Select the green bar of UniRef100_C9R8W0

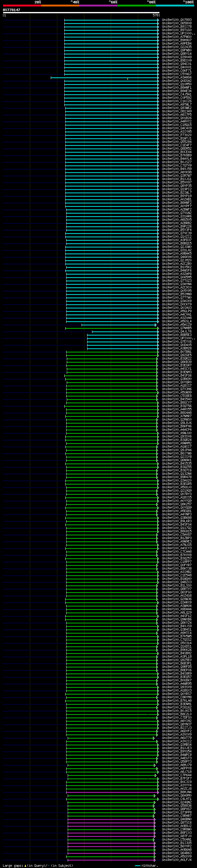coord(112,829)
